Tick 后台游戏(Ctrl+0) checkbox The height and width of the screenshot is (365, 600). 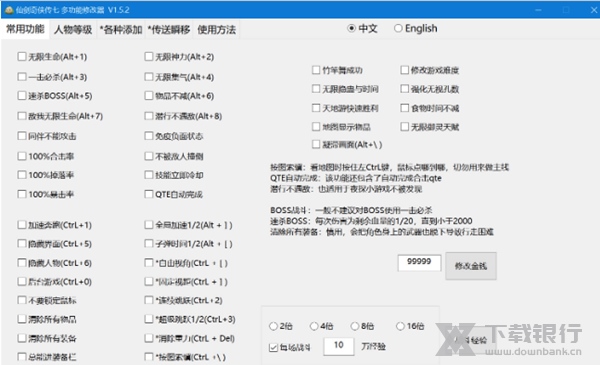click(x=22, y=282)
